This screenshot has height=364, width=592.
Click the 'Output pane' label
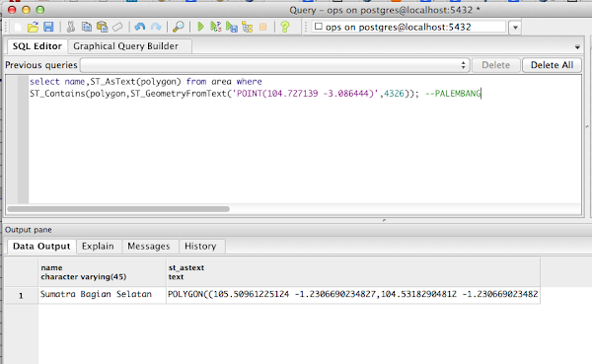point(29,230)
